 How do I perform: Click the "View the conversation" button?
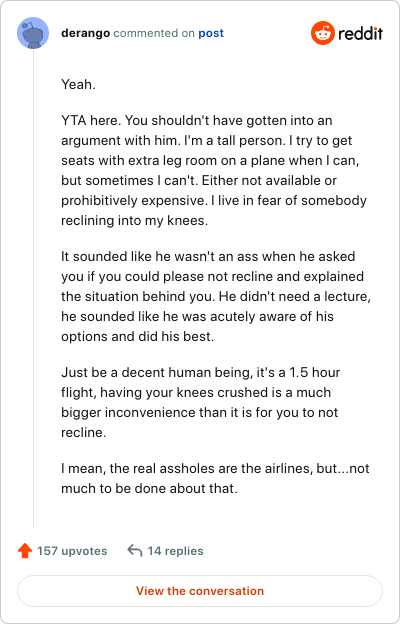pos(200,591)
